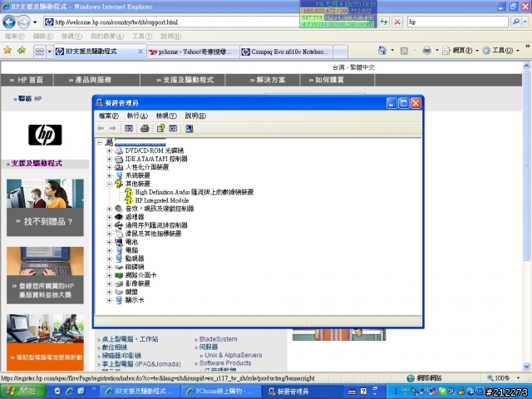This screenshot has height=399, width=532.
Task: Open the Device Manager 檢視 menu
Action: [166, 116]
